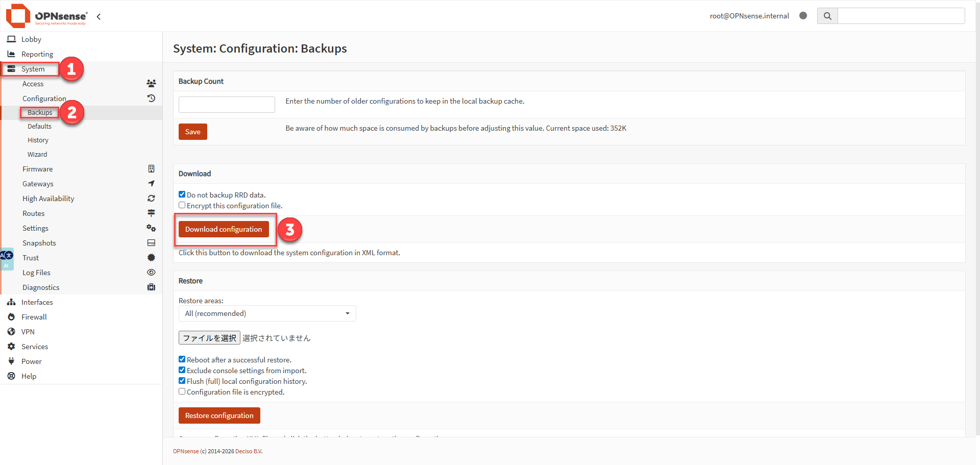Open the History submenu item
This screenshot has width=980, height=465.
pos(38,140)
